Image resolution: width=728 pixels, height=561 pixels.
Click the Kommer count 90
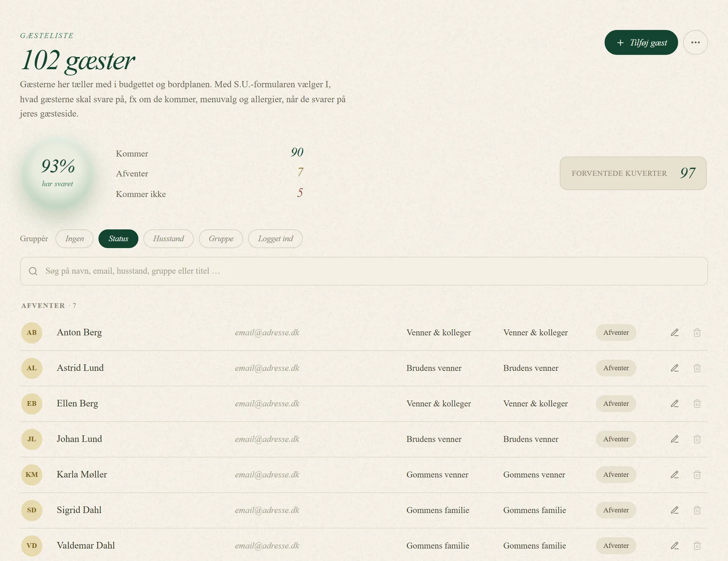coord(297,152)
